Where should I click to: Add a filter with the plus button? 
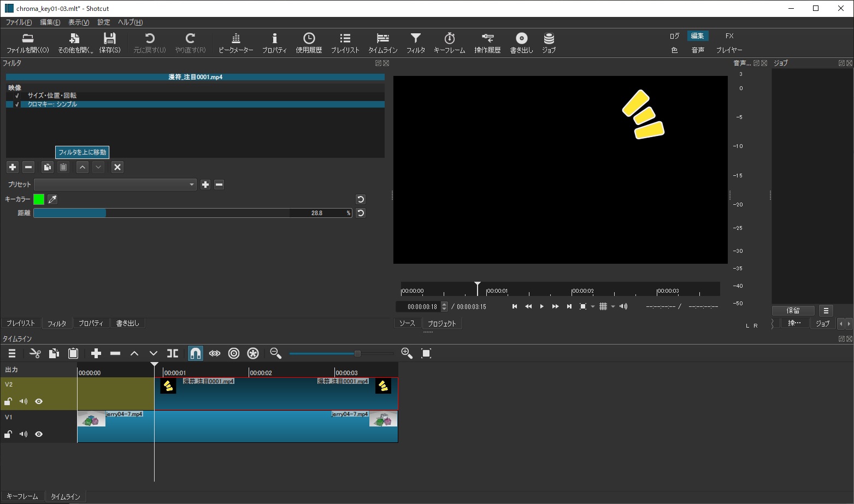[13, 167]
